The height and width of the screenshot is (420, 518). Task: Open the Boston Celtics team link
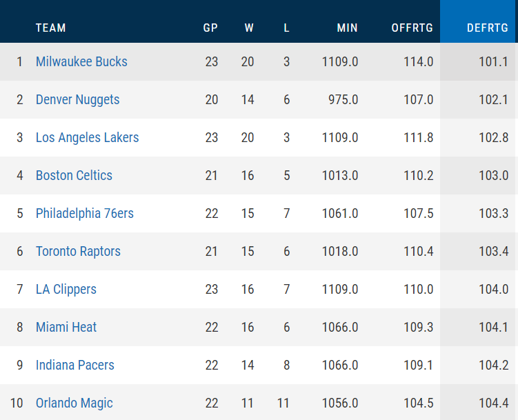click(74, 176)
